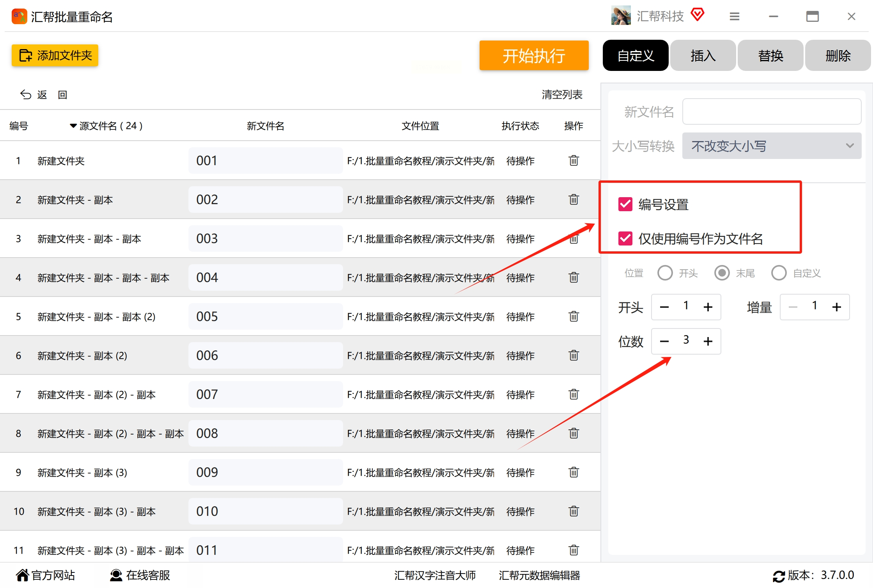
Task: Click the 源文件名 sort arrow
Action: (73, 126)
